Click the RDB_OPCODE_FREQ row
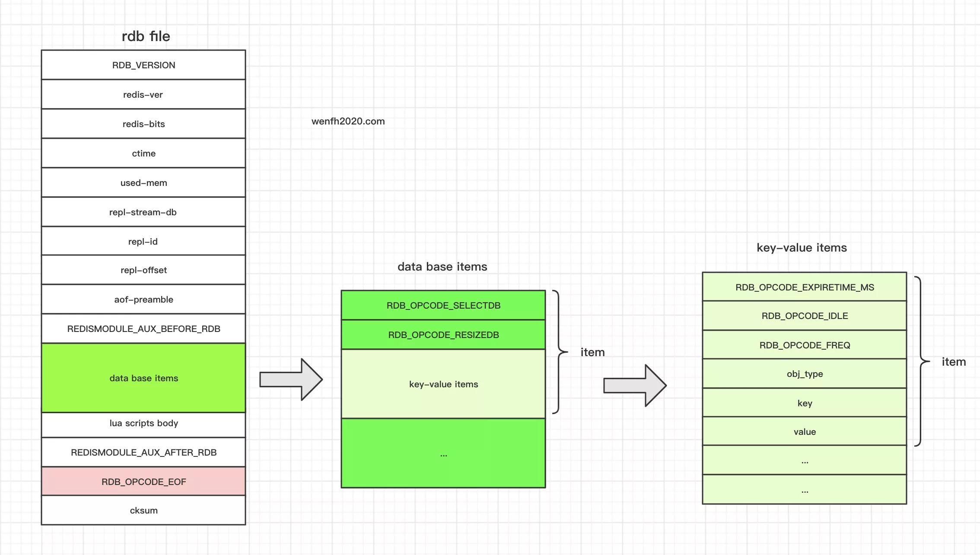This screenshot has width=980, height=555. pos(805,345)
